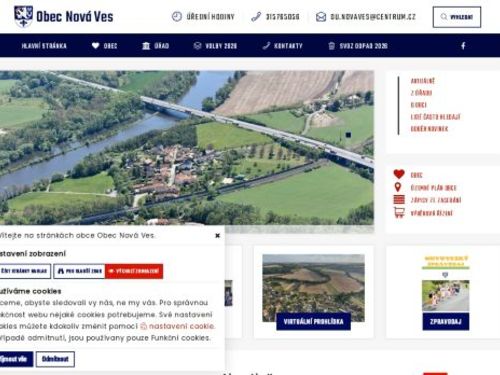This screenshot has height=375, width=500.
Task: Click the search button in the header
Action: pos(457,17)
